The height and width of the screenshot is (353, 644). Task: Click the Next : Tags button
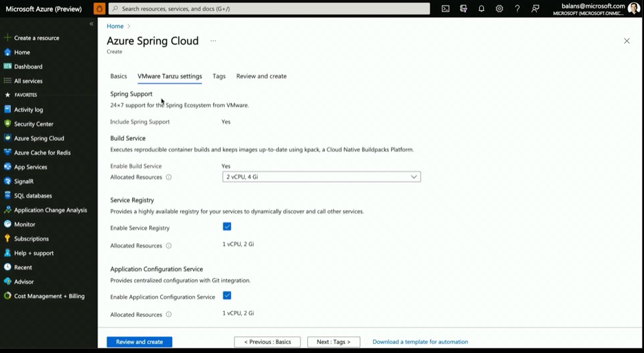[333, 342]
